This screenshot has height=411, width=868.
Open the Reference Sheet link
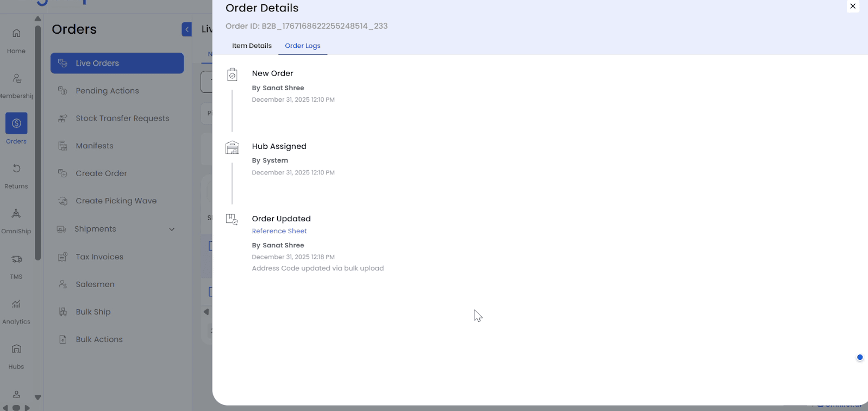279,231
